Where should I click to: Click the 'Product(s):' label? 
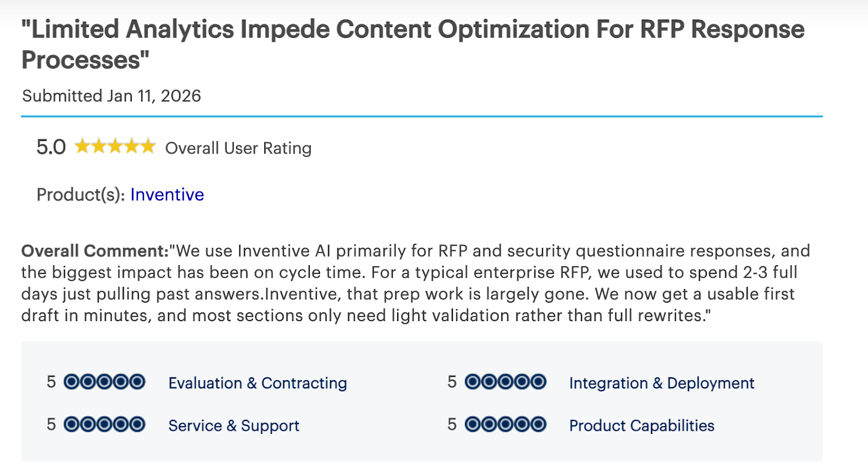[81, 195]
